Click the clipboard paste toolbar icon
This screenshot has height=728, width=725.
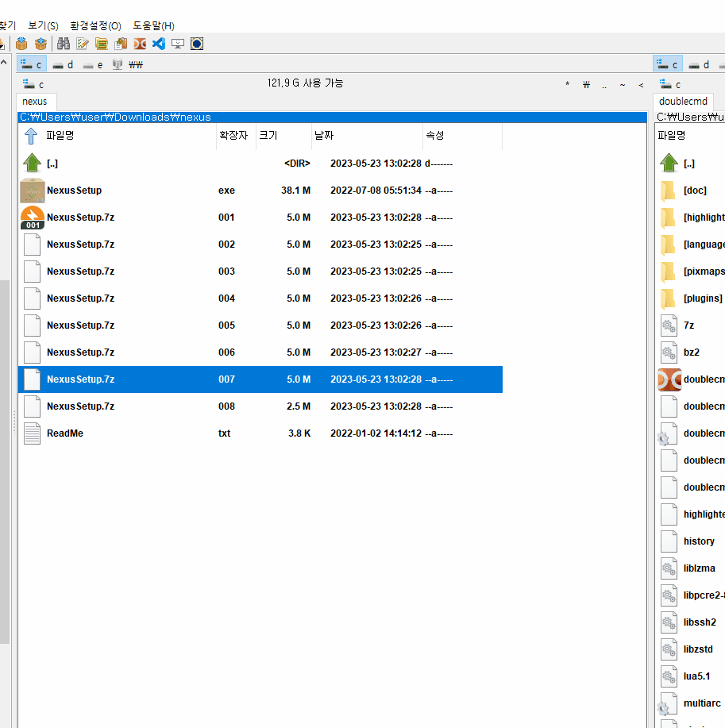coord(121,44)
